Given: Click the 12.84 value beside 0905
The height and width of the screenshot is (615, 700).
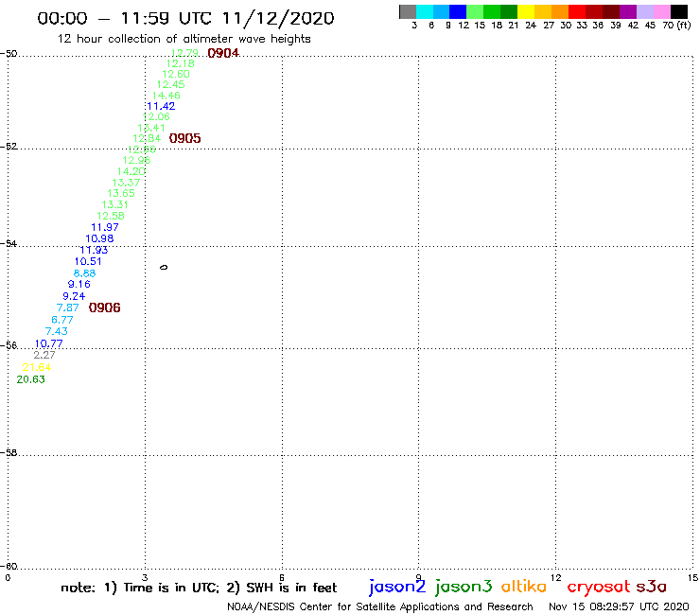Looking at the screenshot, I should click(147, 138).
